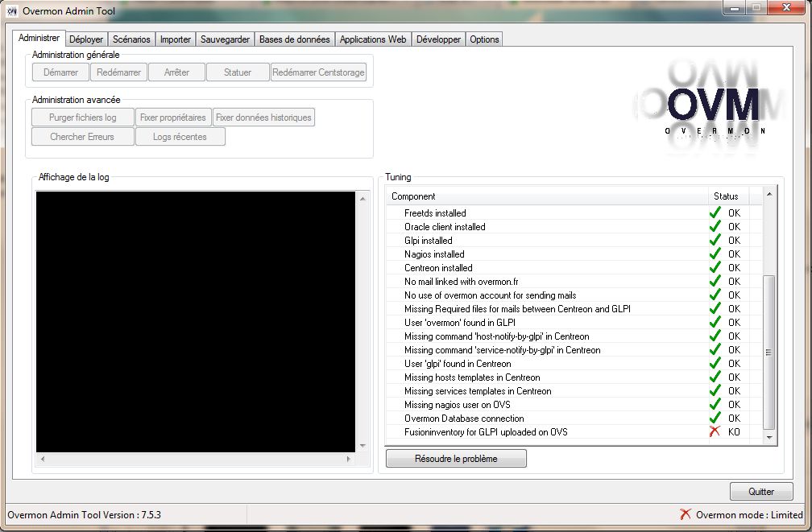Click checkmark for Missing hosts templates row
This screenshot has height=532, width=812.
[715, 377]
